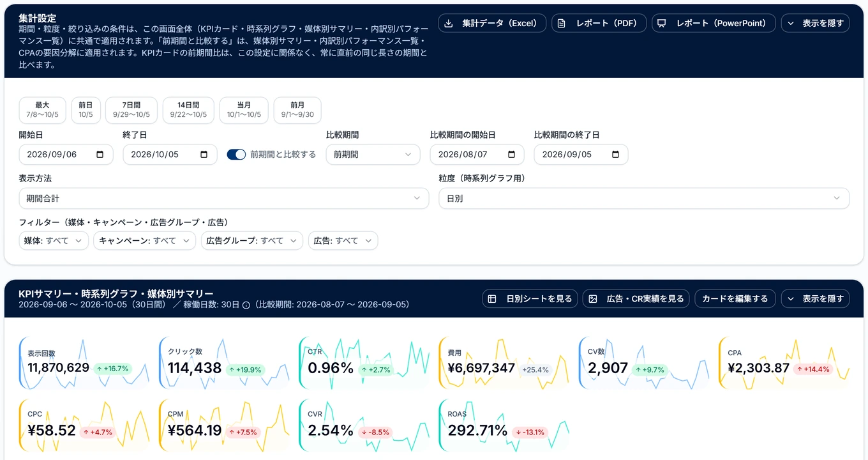Open the calendar picker for 開始日

coord(100,155)
